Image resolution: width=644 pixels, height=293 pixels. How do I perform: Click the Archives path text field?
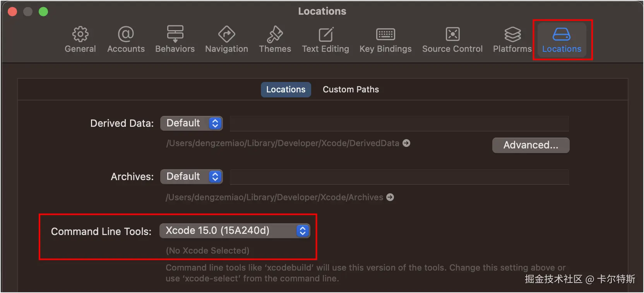399,177
